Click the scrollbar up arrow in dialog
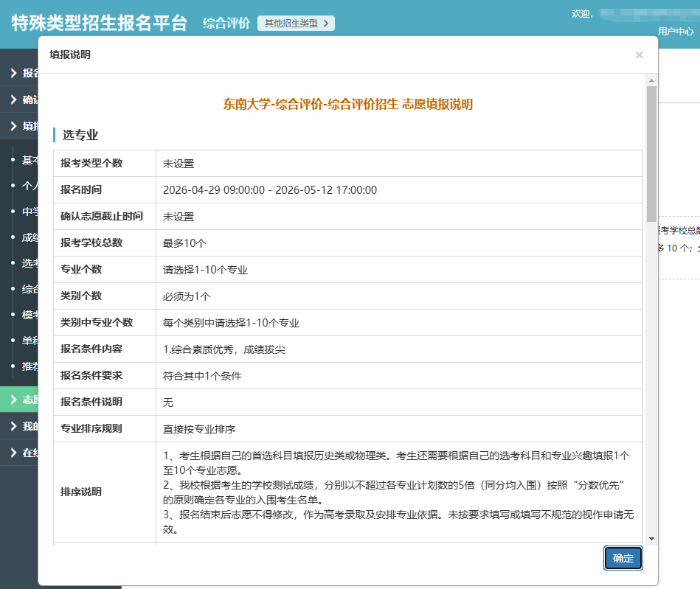 coord(652,80)
